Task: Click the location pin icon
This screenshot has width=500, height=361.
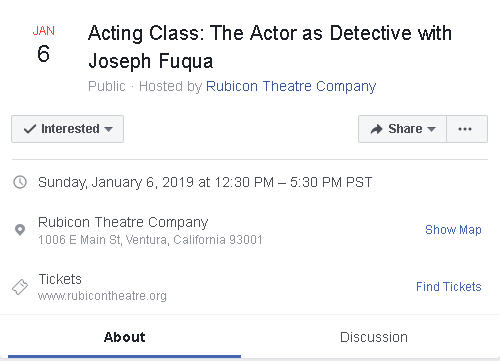Action: click(20, 230)
